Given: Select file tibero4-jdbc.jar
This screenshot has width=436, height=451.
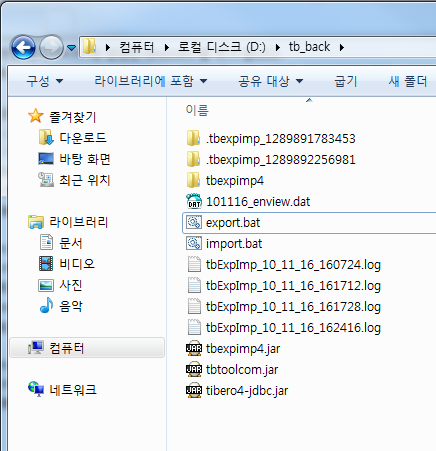Looking at the screenshot, I should point(247,391).
